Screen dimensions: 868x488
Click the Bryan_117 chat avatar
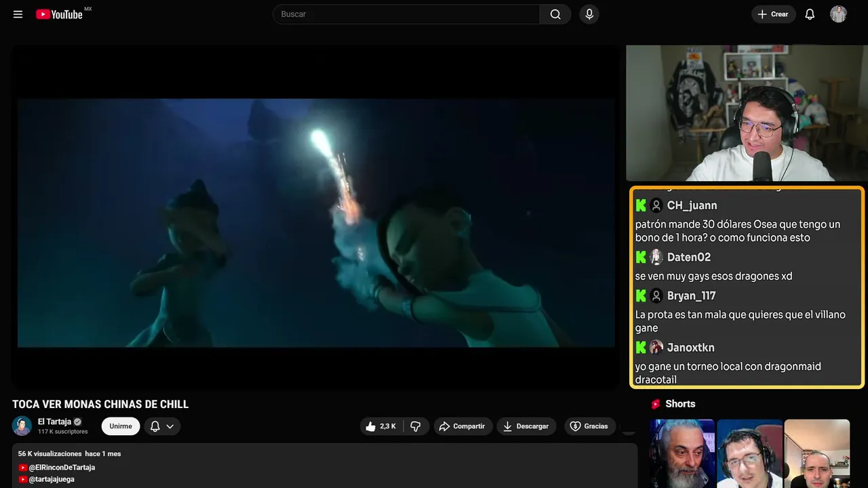pyautogui.click(x=656, y=296)
